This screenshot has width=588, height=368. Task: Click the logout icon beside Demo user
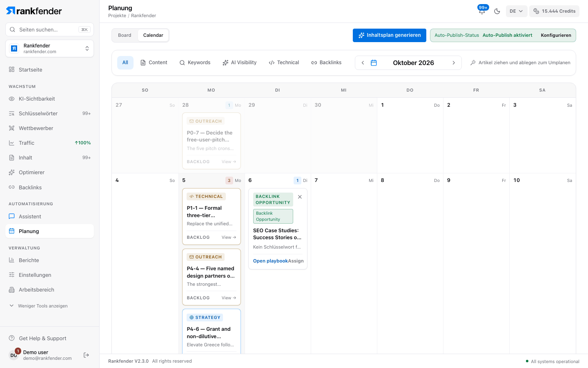[86, 355]
